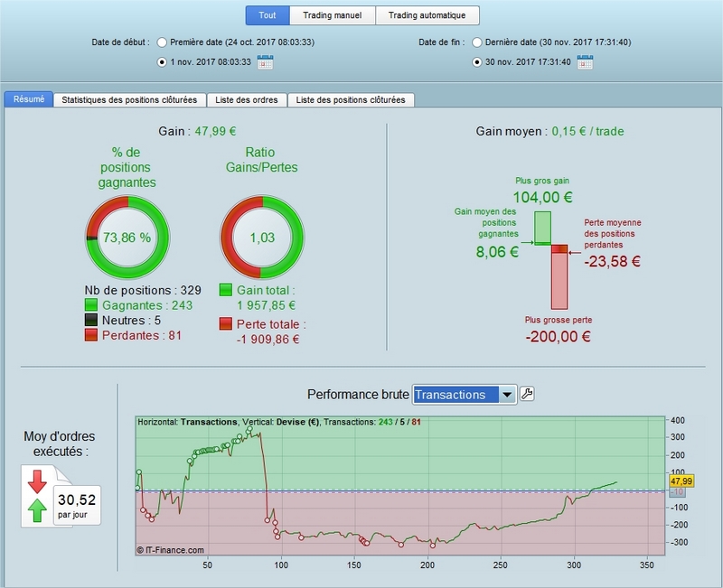Screen dimensions: 723x588
Task: Open the start date calendar picker
Action: point(265,61)
